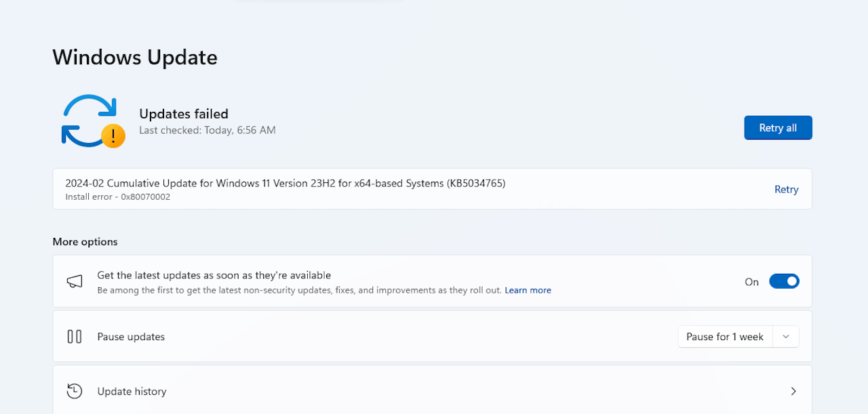The height and width of the screenshot is (414, 868).
Task: Click the megaphone icon beside latest updates
Action: [x=75, y=281]
